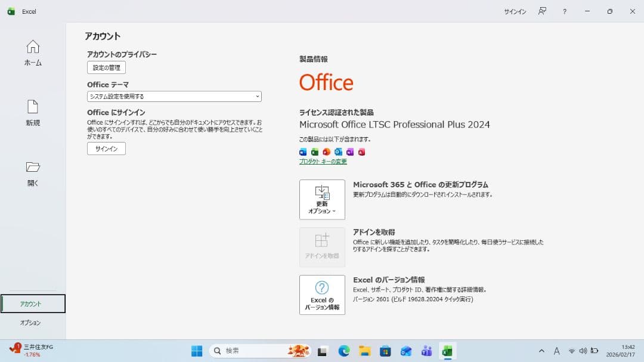The height and width of the screenshot is (362, 644).
Task: Click the 開く (Open) folder icon
Action: [33, 167]
